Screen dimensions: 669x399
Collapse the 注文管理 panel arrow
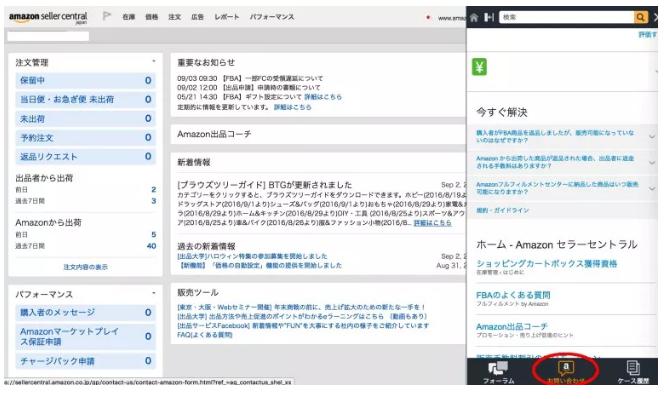point(154,61)
